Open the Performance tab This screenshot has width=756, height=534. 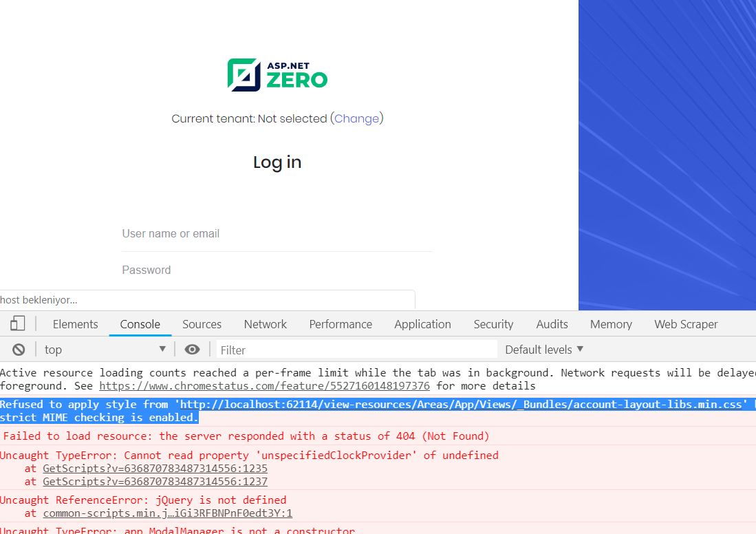click(x=341, y=324)
